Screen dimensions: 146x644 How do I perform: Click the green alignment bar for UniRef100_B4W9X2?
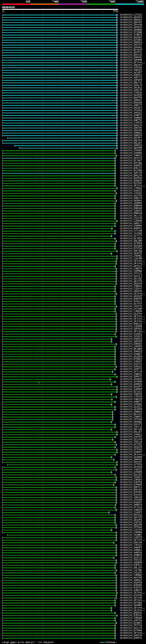coord(57,228)
